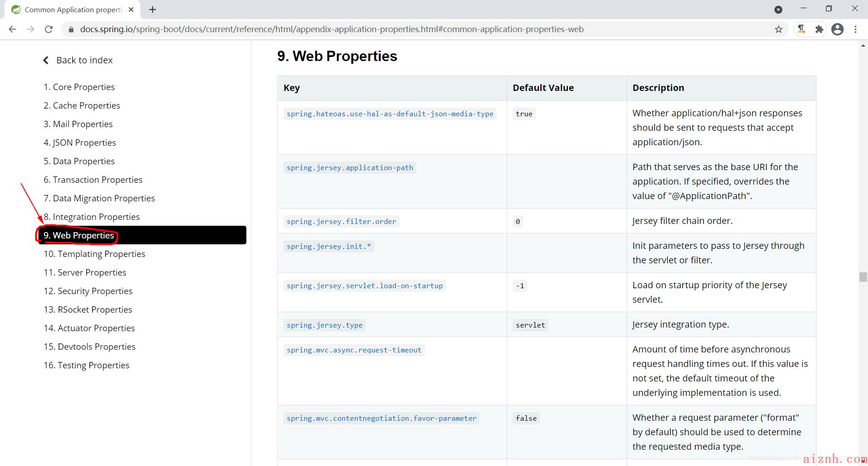Image resolution: width=868 pixels, height=466 pixels.
Task: Open Chrome three-dot menu
Action: pos(855,29)
